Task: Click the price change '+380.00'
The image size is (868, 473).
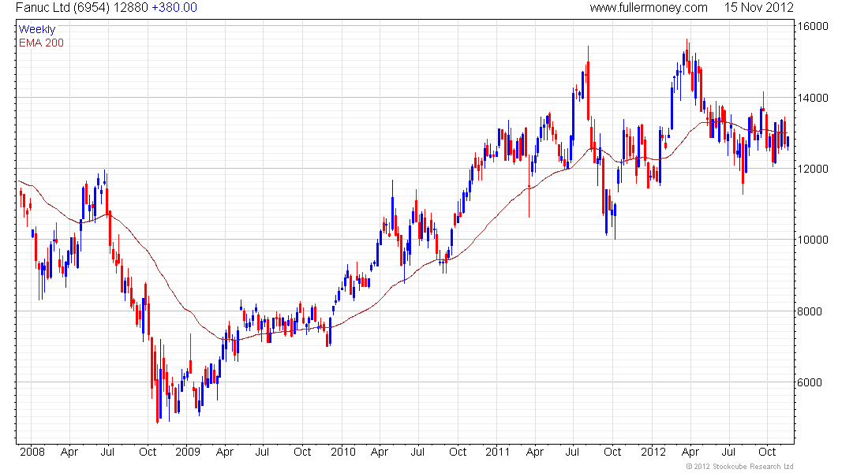Action: point(174,8)
